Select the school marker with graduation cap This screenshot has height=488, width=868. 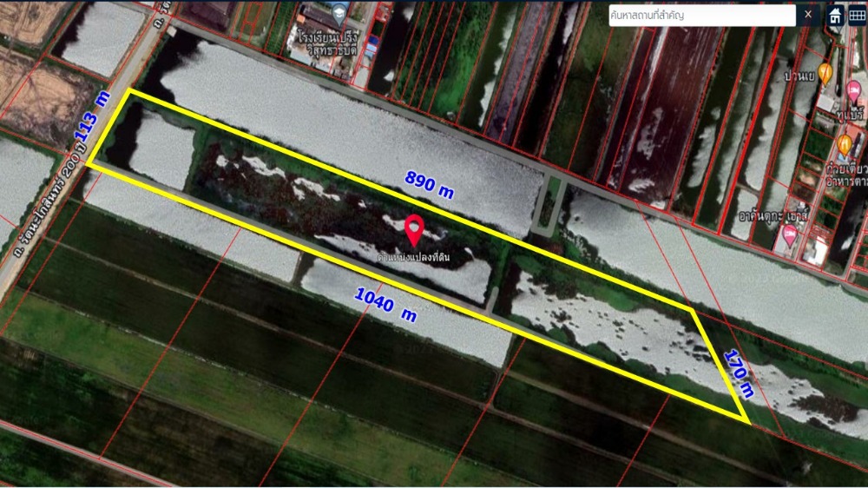click(x=339, y=12)
